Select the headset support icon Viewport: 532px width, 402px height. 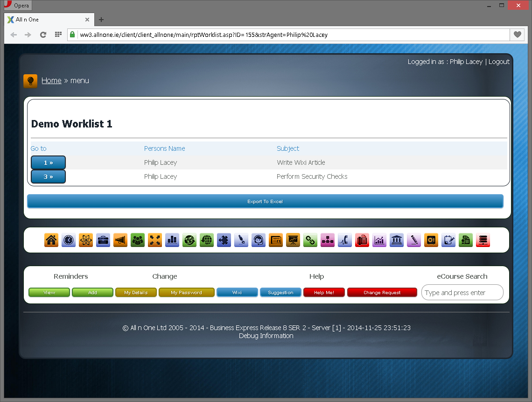point(259,240)
